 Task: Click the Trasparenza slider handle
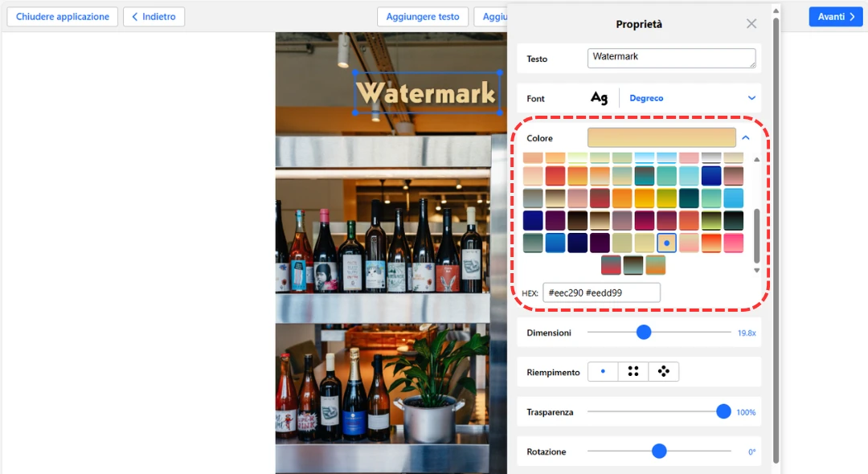pos(723,411)
